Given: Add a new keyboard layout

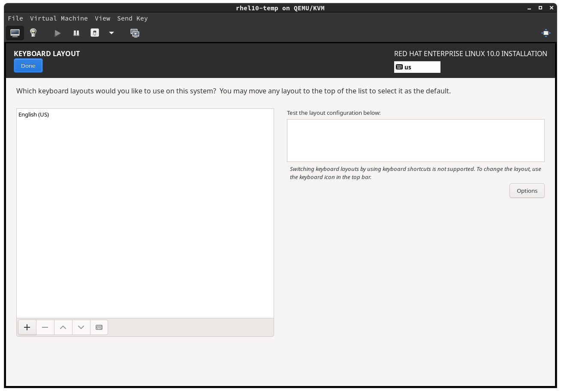Looking at the screenshot, I should point(27,327).
